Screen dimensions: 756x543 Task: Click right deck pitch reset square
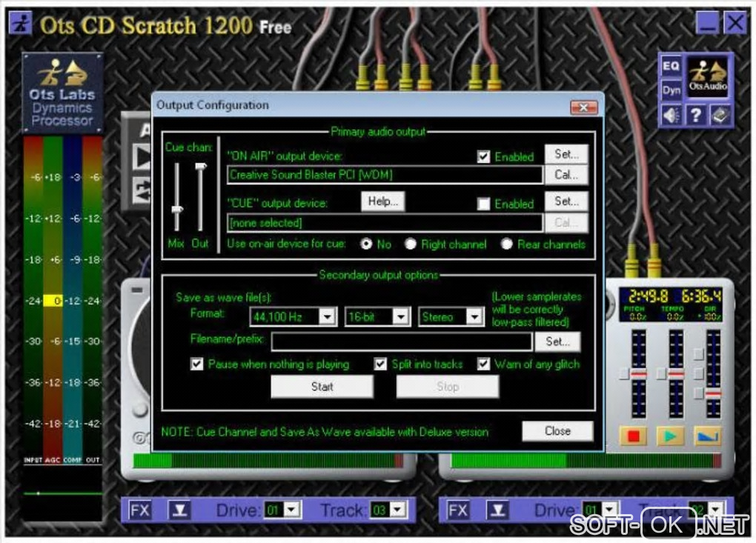point(624,373)
